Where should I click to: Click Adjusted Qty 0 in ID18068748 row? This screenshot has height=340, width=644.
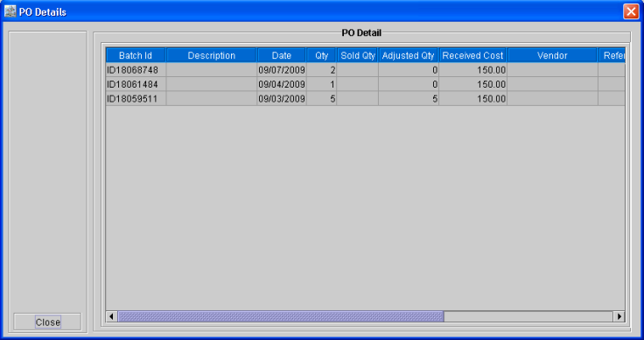pos(409,70)
